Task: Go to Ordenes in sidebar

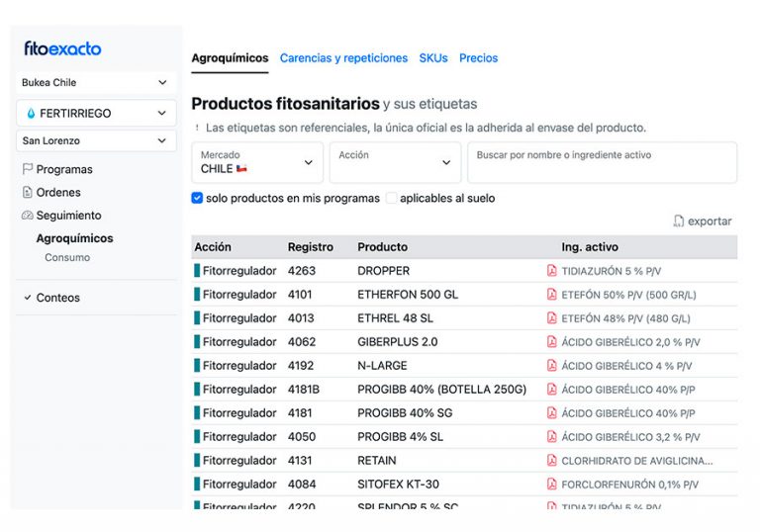Action: [x=58, y=193]
